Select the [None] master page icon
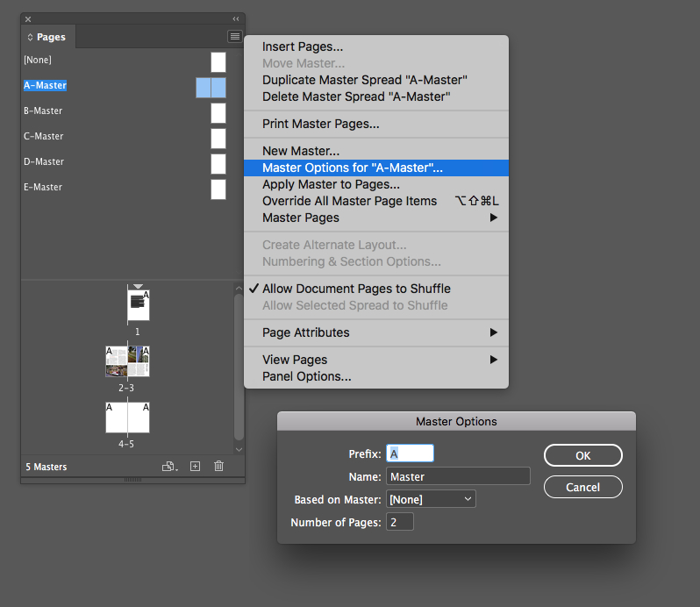Screen dimensions: 700x607 point(218,61)
